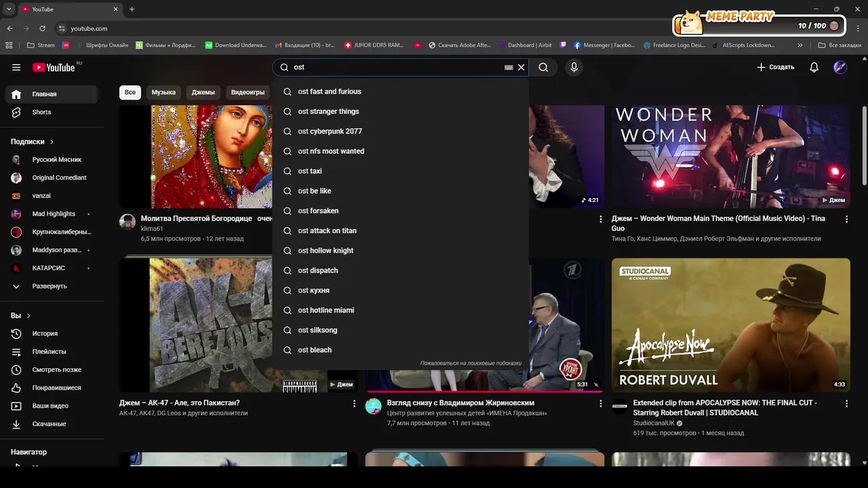Viewport: 868px width, 488px height.
Task: Choose suggestion ost attack on titan
Action: [400, 230]
